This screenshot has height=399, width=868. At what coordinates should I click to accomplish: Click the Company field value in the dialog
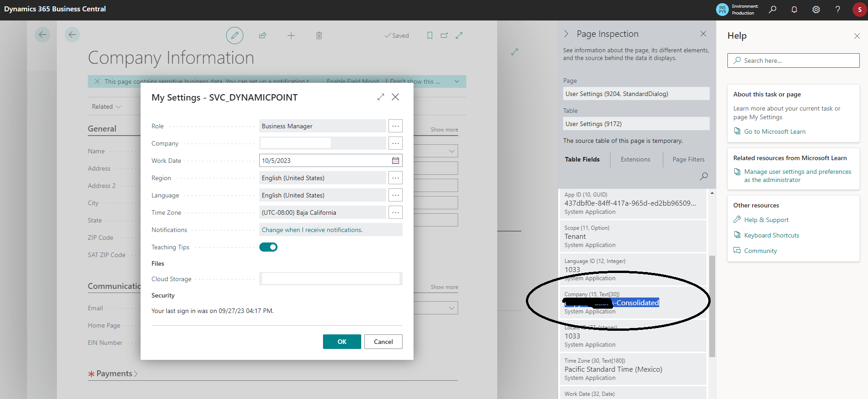[323, 143]
